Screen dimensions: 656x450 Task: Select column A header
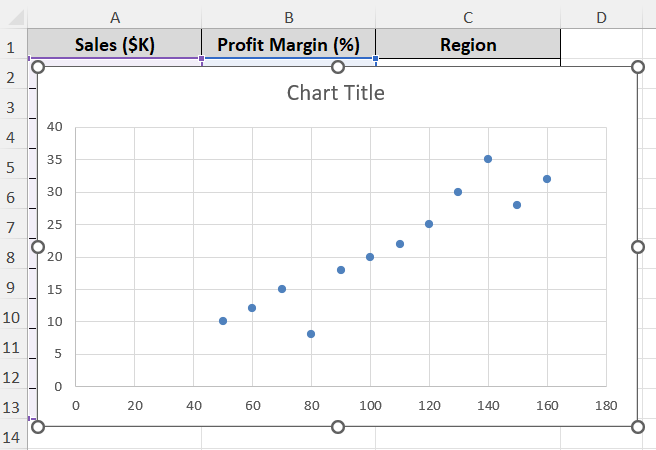(x=115, y=17)
